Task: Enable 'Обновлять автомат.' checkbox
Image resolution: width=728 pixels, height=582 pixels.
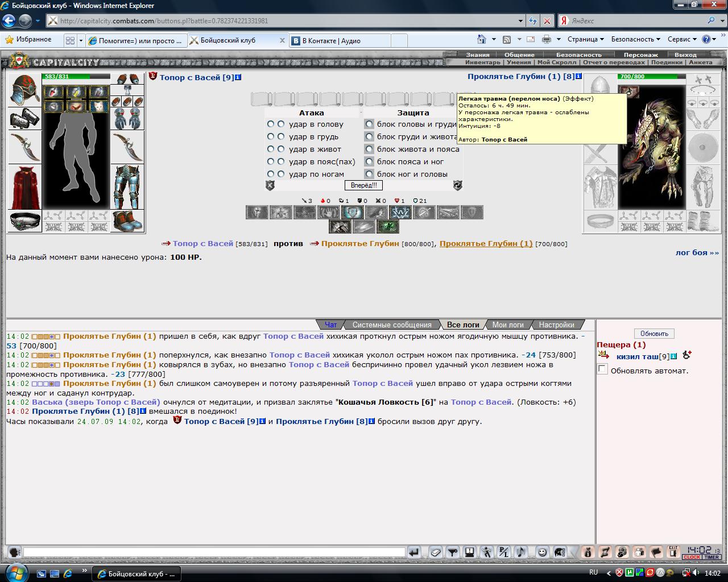Action: pos(602,370)
